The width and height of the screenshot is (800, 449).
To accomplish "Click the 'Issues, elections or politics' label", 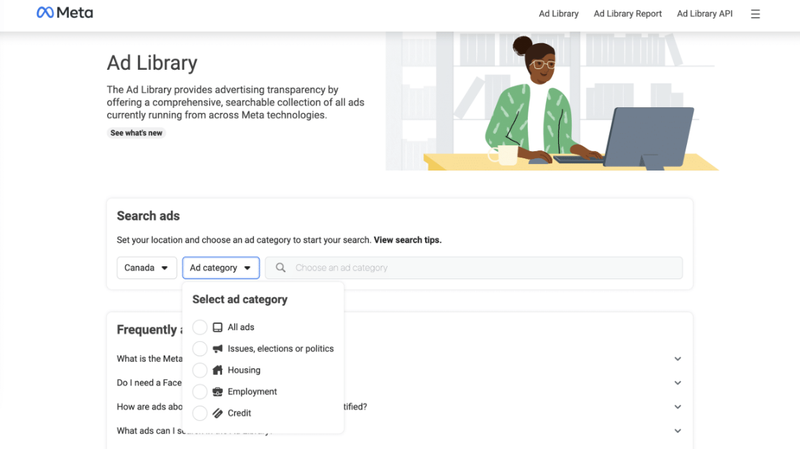I will (x=281, y=348).
